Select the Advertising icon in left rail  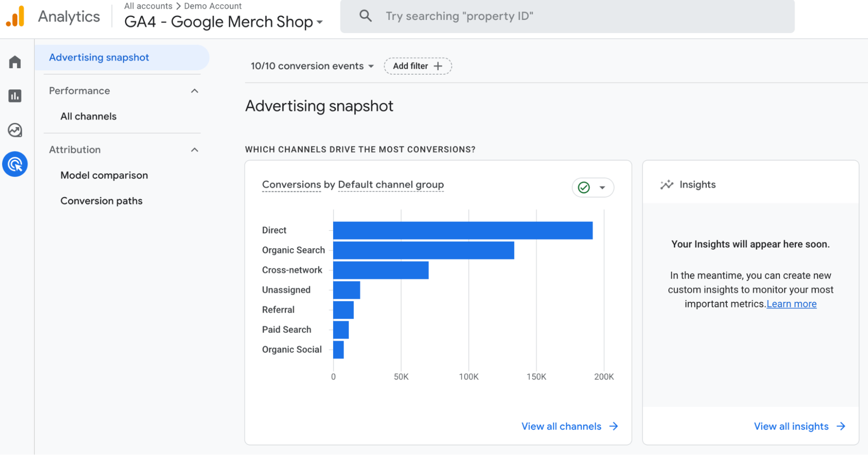[15, 164]
